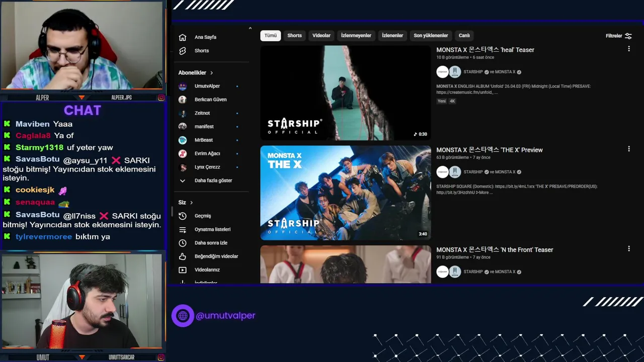This screenshot has width=644, height=362.
Task: Open Berkcan Güven channel avatar
Action: click(x=183, y=100)
